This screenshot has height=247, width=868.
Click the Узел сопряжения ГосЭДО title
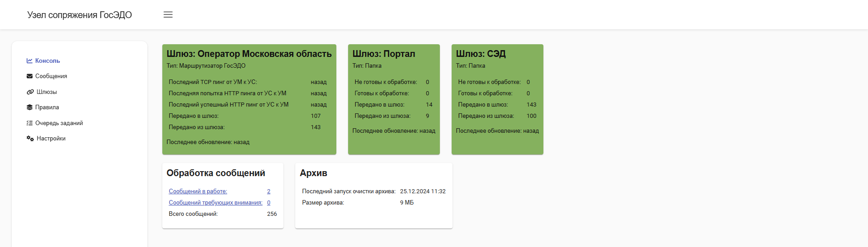click(x=80, y=15)
